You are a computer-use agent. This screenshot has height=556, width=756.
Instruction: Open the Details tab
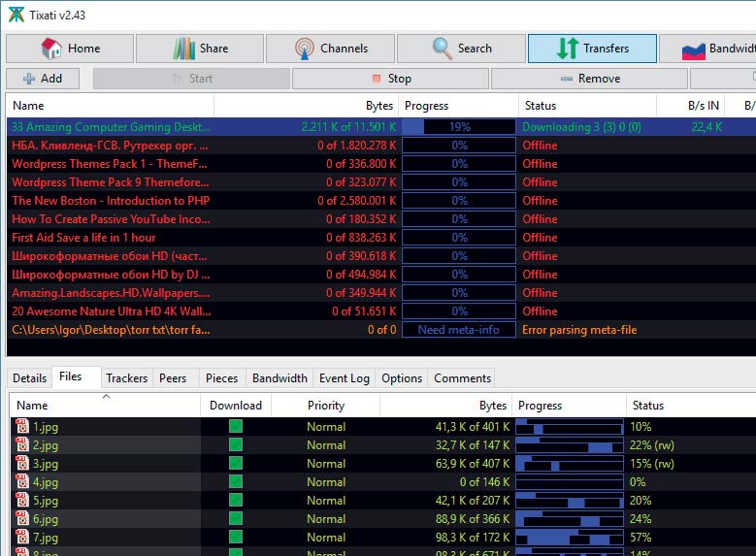pyautogui.click(x=29, y=378)
